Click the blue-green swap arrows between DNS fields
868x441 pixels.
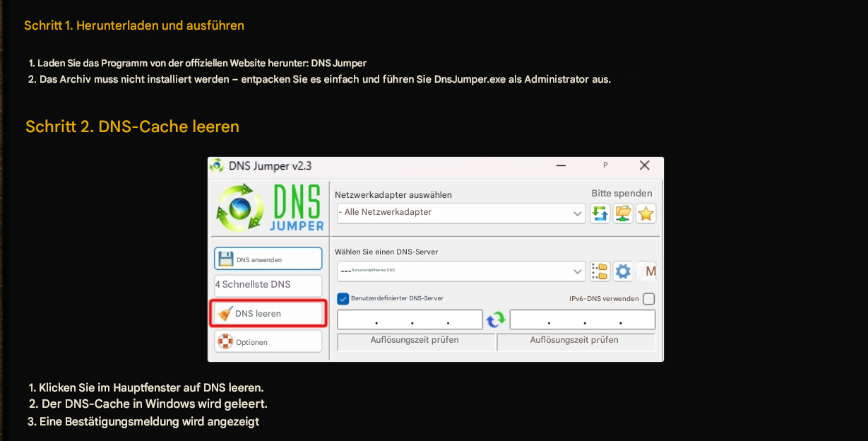tap(496, 319)
